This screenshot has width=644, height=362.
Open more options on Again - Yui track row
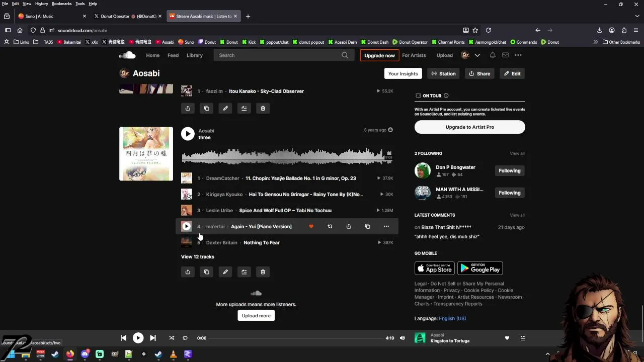point(386,227)
